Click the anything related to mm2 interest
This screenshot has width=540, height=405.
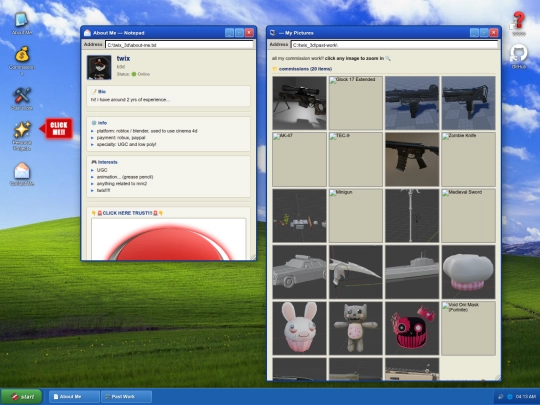tap(122, 184)
